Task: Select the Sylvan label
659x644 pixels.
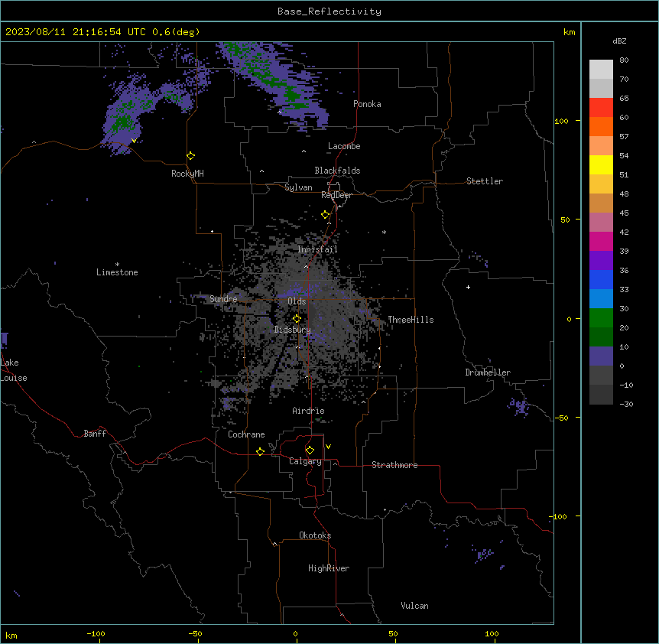Action: pyautogui.click(x=298, y=187)
